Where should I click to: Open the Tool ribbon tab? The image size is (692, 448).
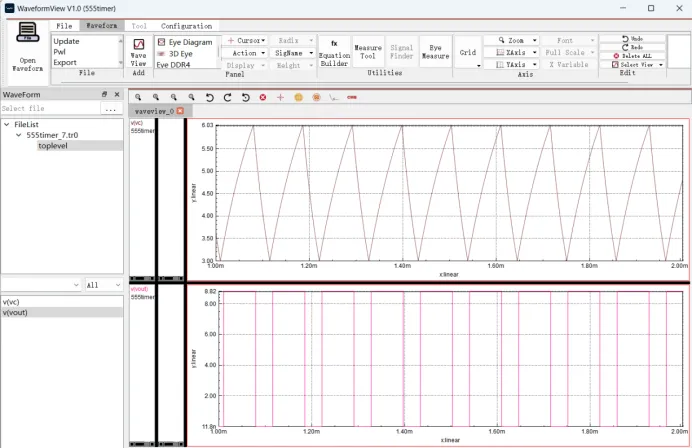coord(139,26)
